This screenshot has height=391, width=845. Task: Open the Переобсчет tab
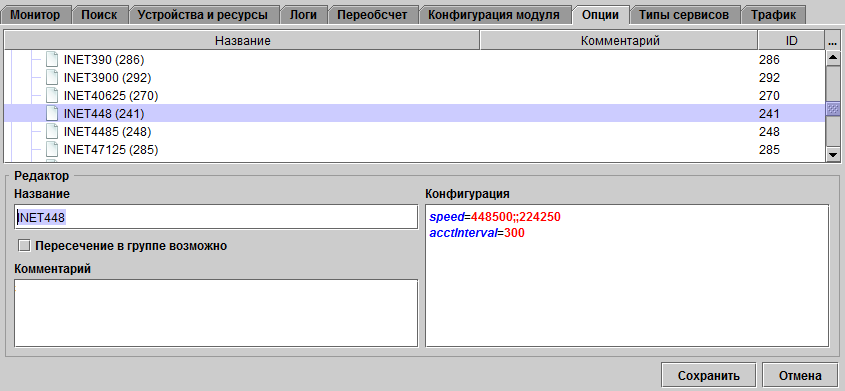point(372,15)
